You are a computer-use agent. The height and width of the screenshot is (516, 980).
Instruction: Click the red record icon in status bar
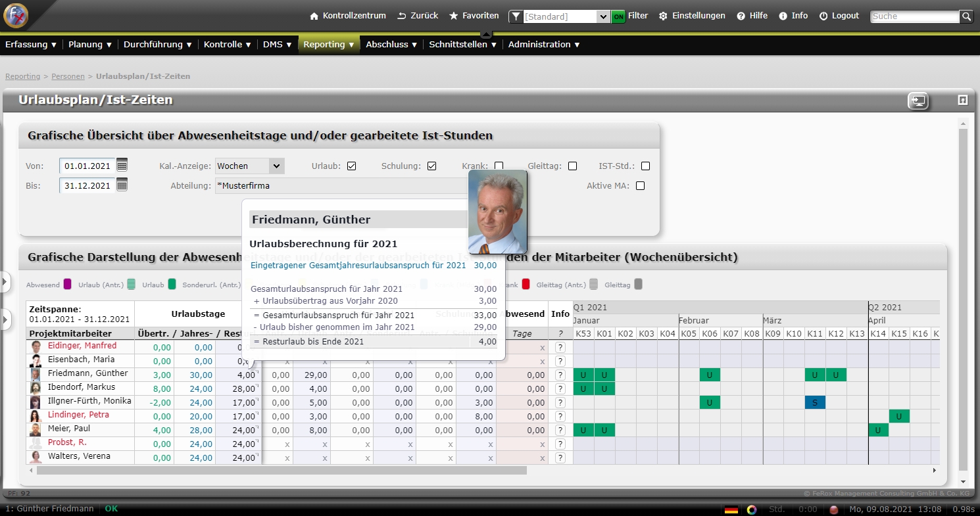point(833,509)
